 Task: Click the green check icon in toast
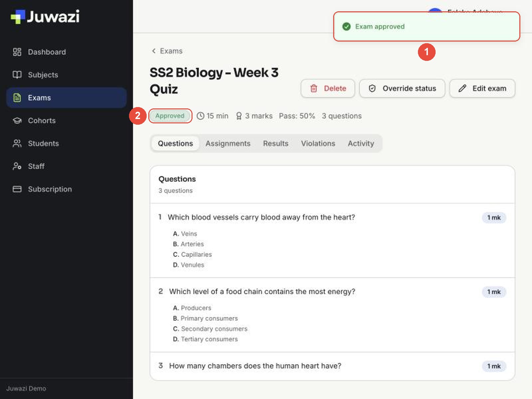coord(346,27)
